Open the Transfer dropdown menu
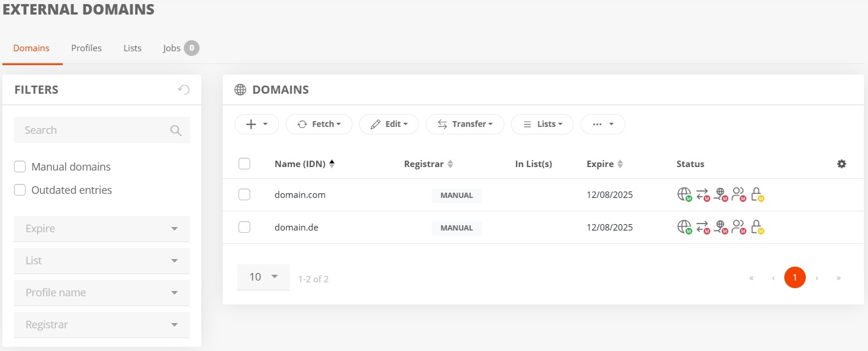 coord(465,124)
